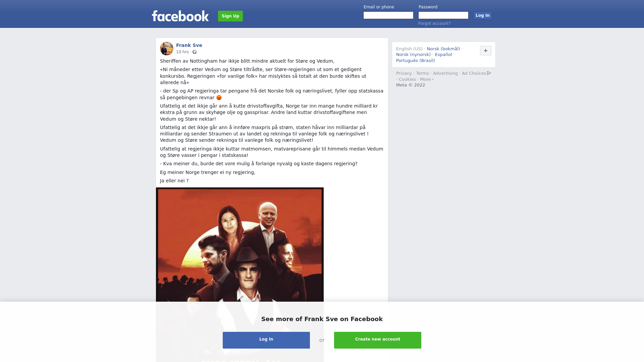Click the angry emoji in the post
This screenshot has height=362, width=644.
coord(219,98)
